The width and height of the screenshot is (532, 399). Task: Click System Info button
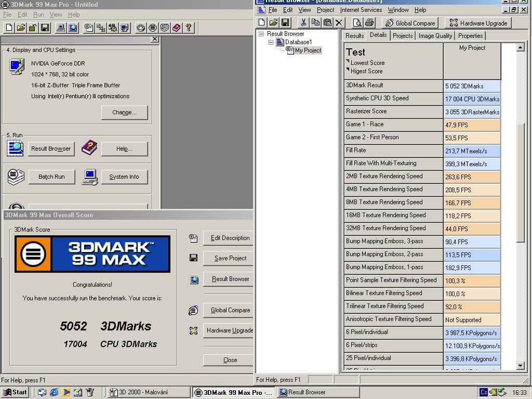(x=124, y=177)
